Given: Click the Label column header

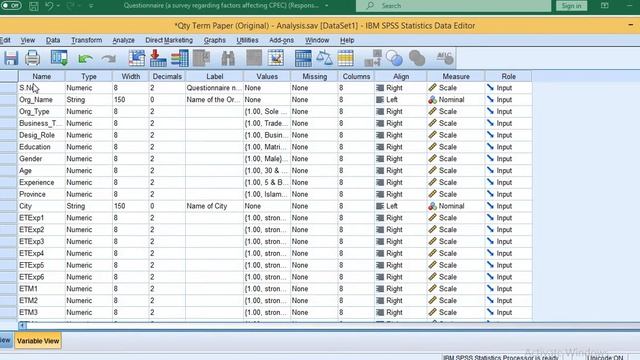Looking at the screenshot, I should [x=214, y=76].
